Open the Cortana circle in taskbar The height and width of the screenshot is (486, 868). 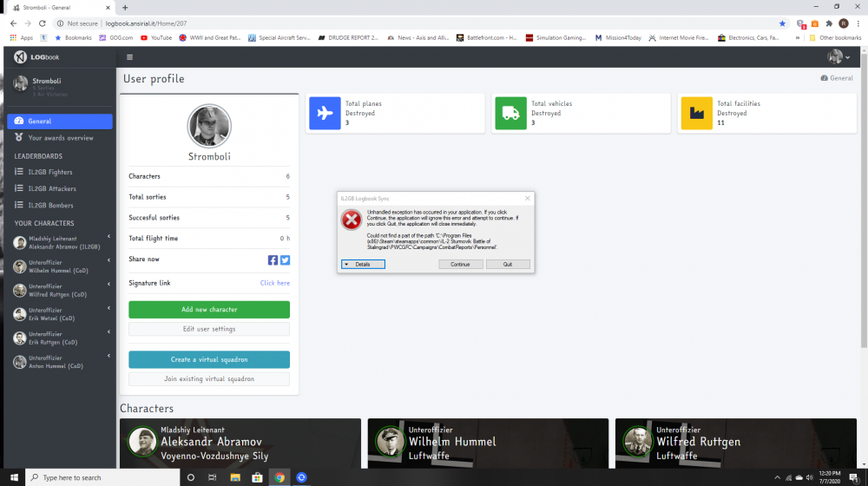[191, 477]
